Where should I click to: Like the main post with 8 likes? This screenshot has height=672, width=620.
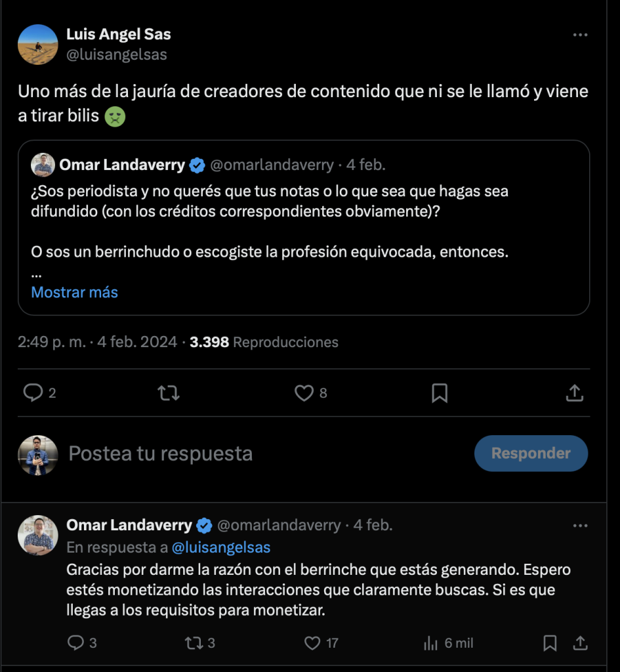point(304,393)
